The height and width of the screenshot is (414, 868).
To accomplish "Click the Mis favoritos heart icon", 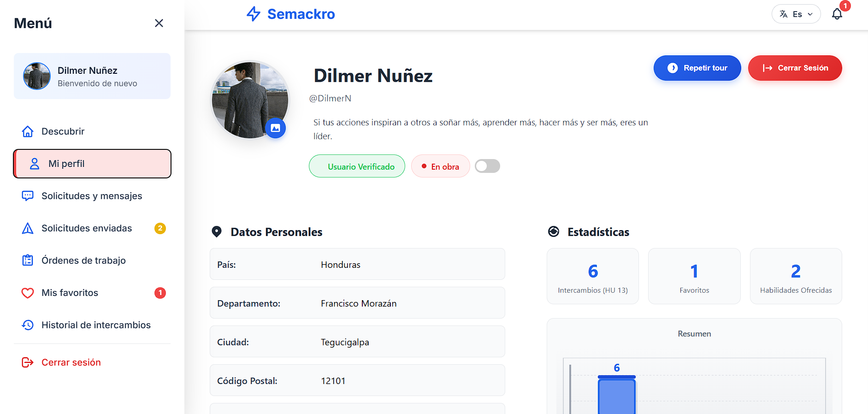I will click(28, 293).
